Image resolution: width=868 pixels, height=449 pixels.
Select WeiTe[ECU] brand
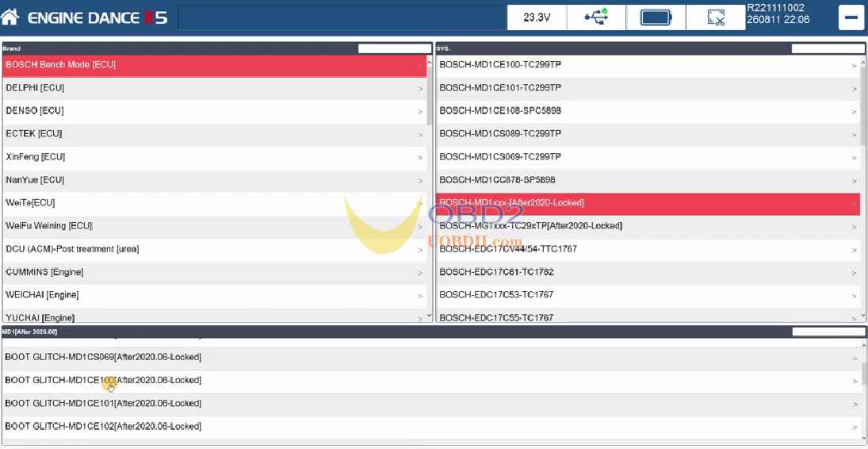coord(215,204)
